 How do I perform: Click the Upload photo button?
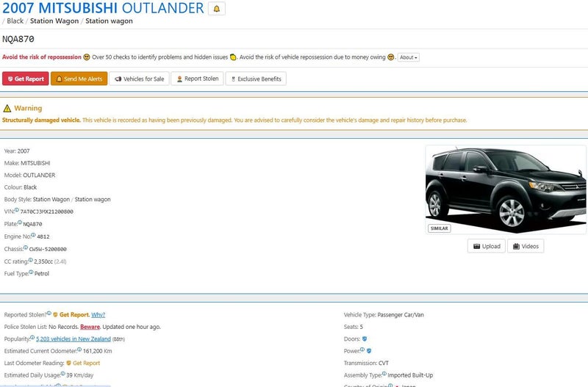point(486,246)
